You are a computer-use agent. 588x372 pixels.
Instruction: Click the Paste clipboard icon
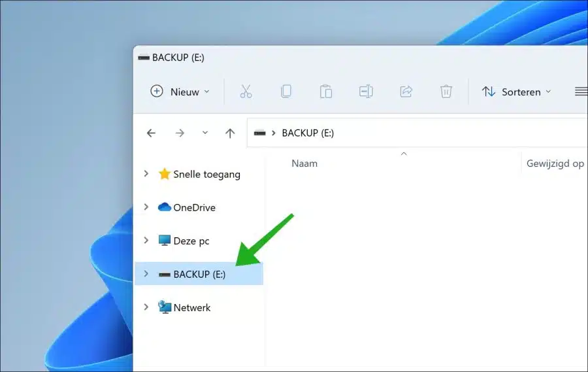point(326,92)
